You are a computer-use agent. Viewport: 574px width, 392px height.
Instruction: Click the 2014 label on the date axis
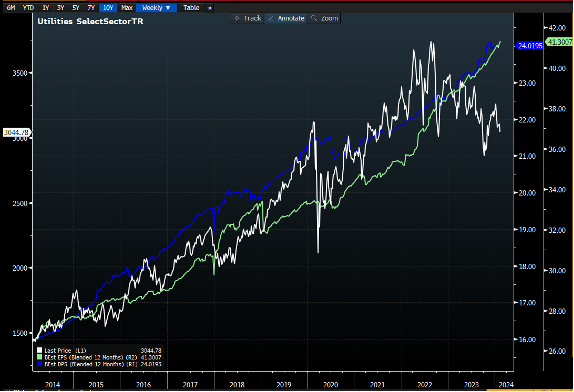[x=52, y=385]
